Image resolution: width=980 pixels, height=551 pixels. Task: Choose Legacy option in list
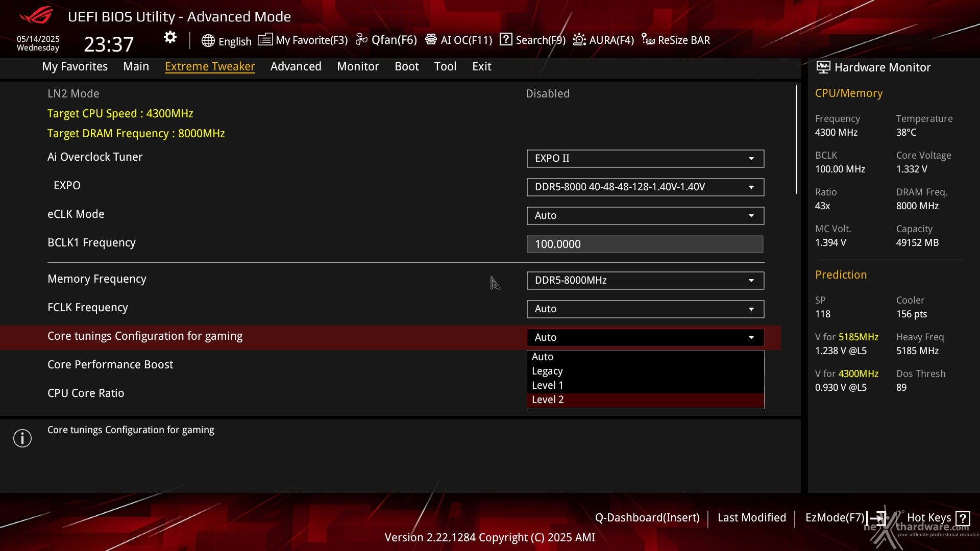(x=645, y=371)
